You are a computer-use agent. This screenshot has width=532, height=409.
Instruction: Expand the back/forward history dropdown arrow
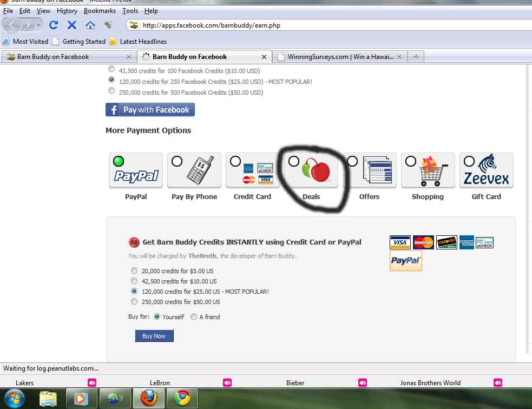(38, 25)
